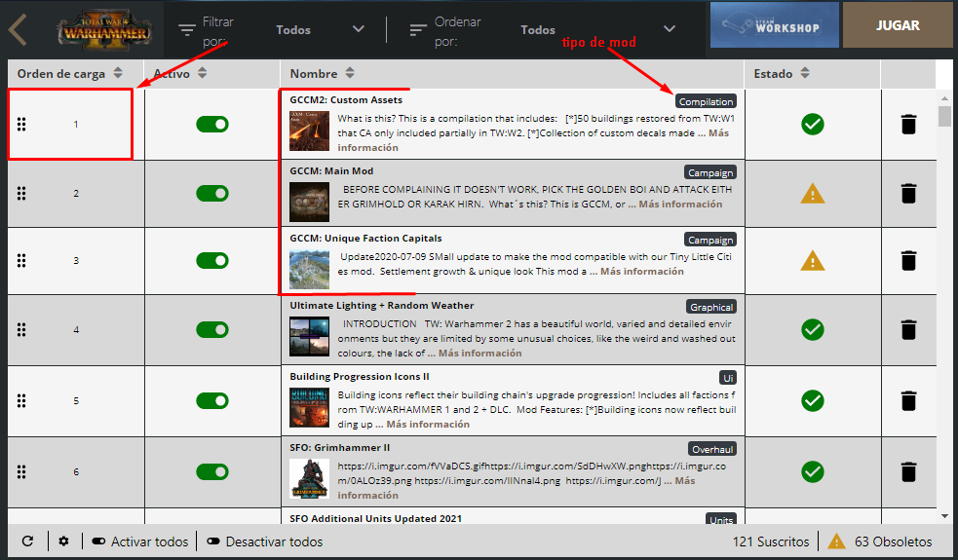Grab drag handle for load order 4
The image size is (958, 560).
(21, 330)
